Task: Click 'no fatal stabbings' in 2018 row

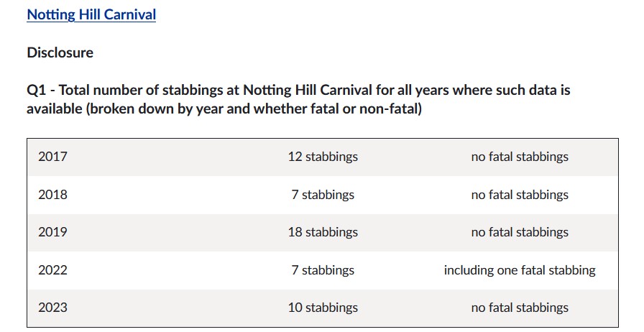Action: point(520,195)
